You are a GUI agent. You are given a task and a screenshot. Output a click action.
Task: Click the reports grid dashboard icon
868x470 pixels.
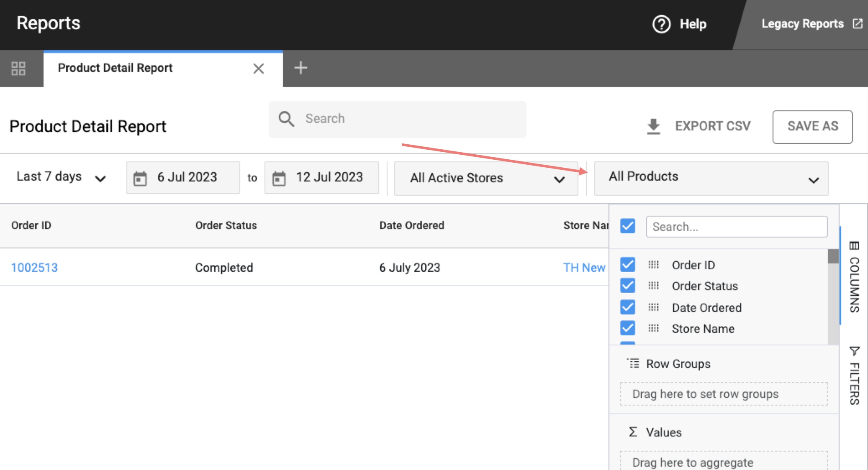(18, 69)
